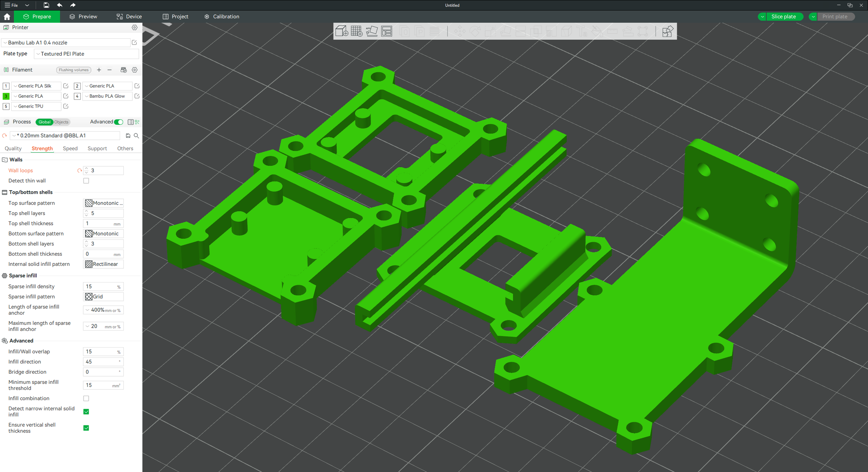Open filament 1 Generic PLA Silk dropdown
The width and height of the screenshot is (868, 472).
[x=36, y=86]
